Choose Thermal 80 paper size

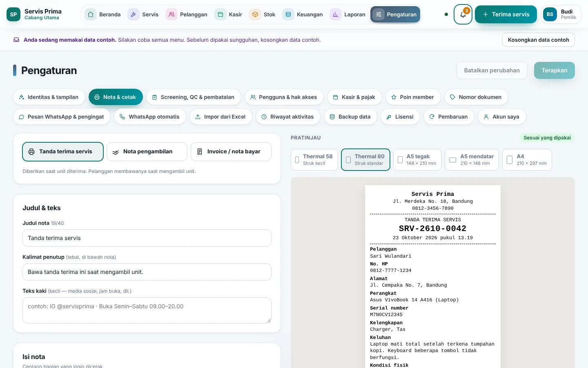pyautogui.click(x=365, y=159)
